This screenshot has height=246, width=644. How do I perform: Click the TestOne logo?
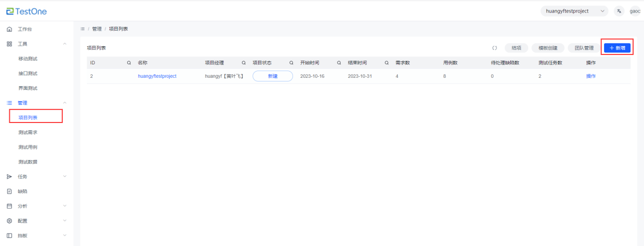click(26, 11)
